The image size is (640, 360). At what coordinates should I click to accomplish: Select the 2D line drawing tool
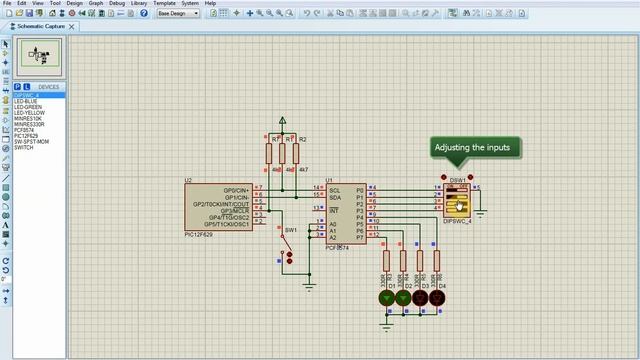point(5,178)
